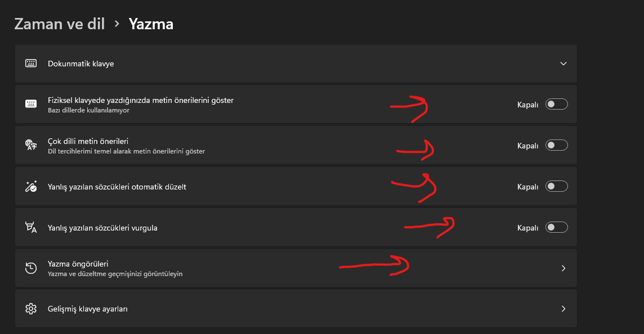
Task: Open the Gelişmiş klavye ayarları label
Action: (x=88, y=309)
